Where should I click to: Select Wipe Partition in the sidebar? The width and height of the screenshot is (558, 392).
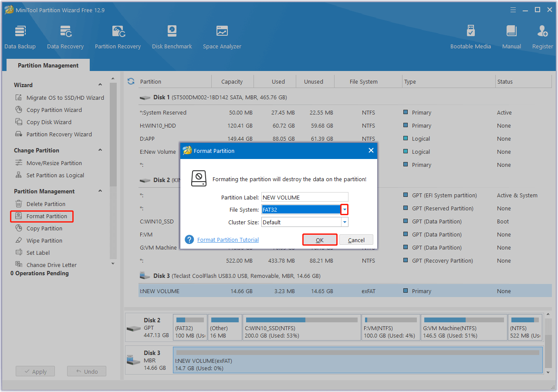pyautogui.click(x=44, y=240)
